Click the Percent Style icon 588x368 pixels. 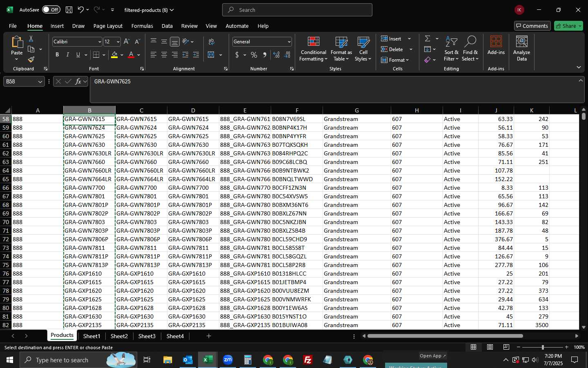coord(254,55)
